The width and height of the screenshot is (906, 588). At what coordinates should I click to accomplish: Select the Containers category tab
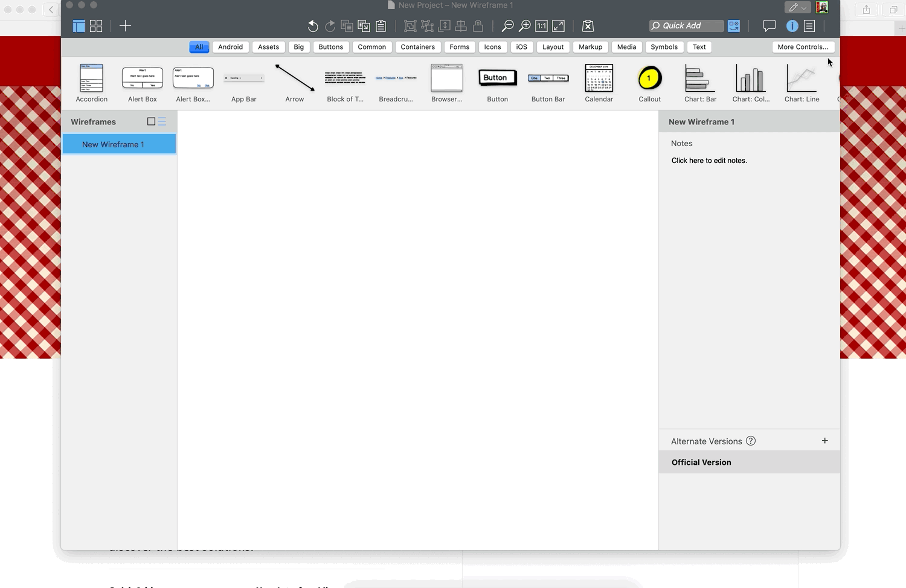[x=417, y=47]
